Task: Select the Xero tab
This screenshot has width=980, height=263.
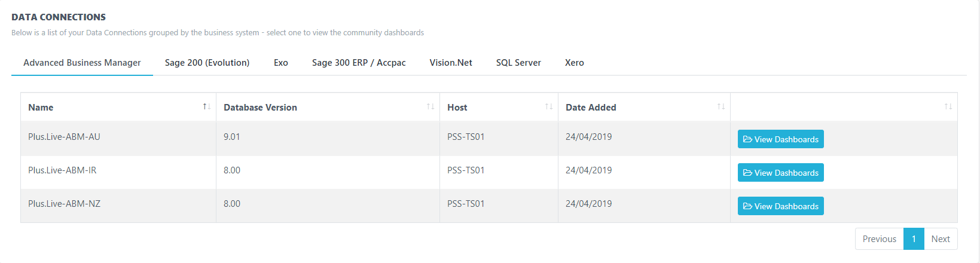Action: pos(575,63)
